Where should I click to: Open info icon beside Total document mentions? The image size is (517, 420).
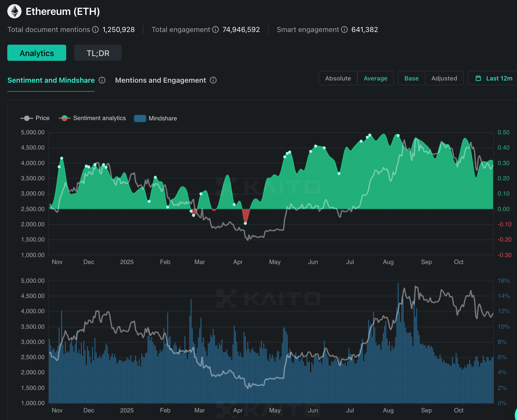95,29
